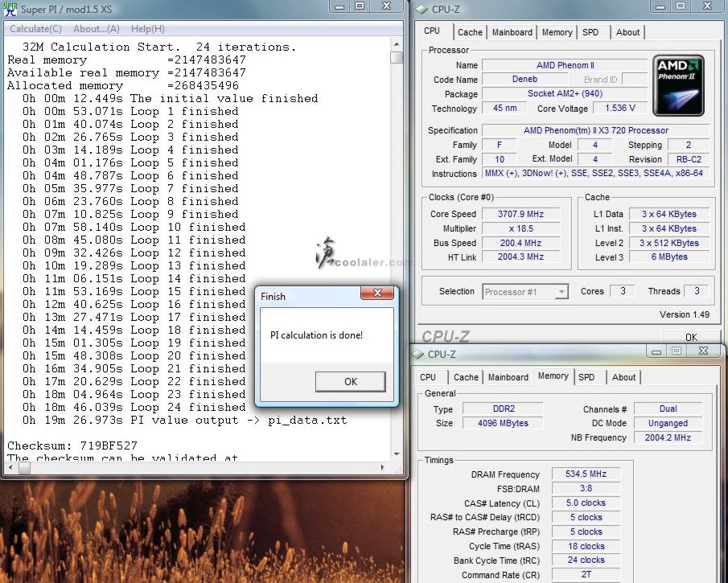728x583 pixels.
Task: Click the Cycle Time value 18 clocks
Action: point(586,546)
